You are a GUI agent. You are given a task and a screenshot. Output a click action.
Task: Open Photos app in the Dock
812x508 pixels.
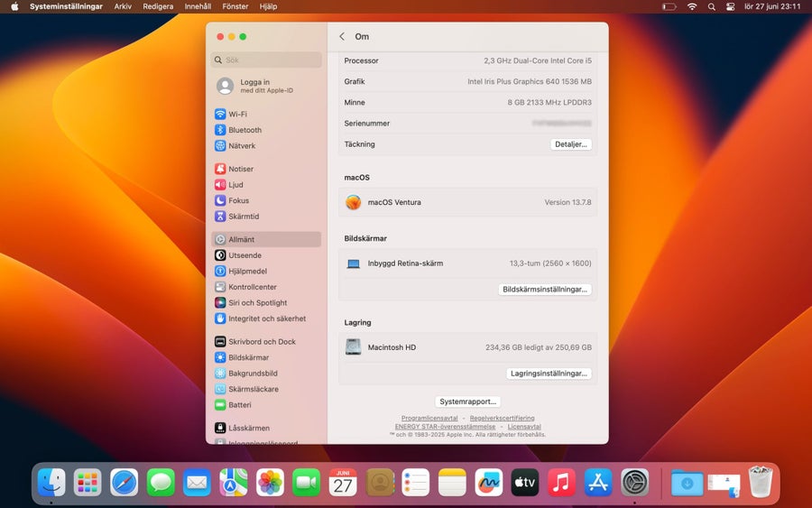270,482
